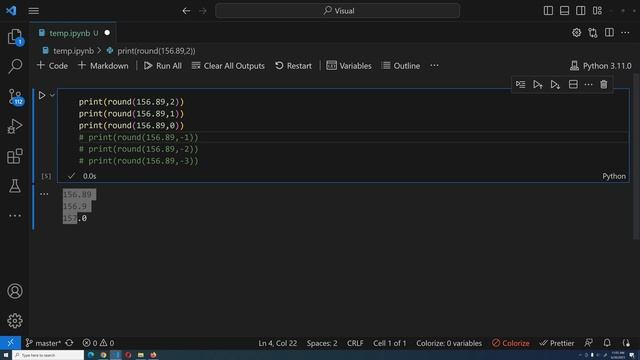Show more notebook toolbar actions

point(434,66)
